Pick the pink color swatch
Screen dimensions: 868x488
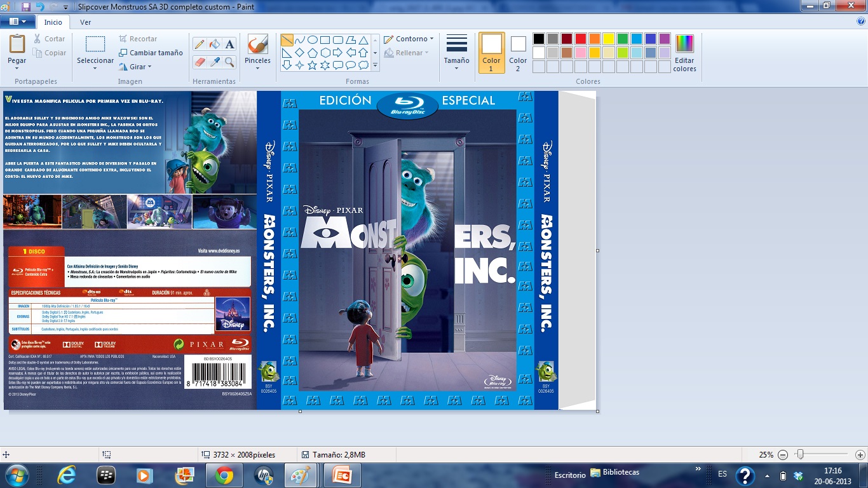[581, 53]
